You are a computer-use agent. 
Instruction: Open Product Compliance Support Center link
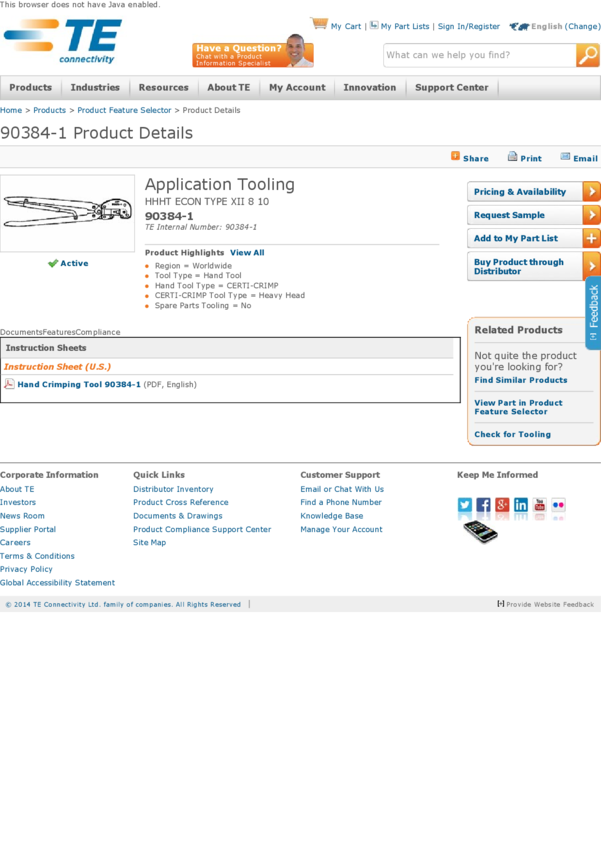(x=202, y=529)
